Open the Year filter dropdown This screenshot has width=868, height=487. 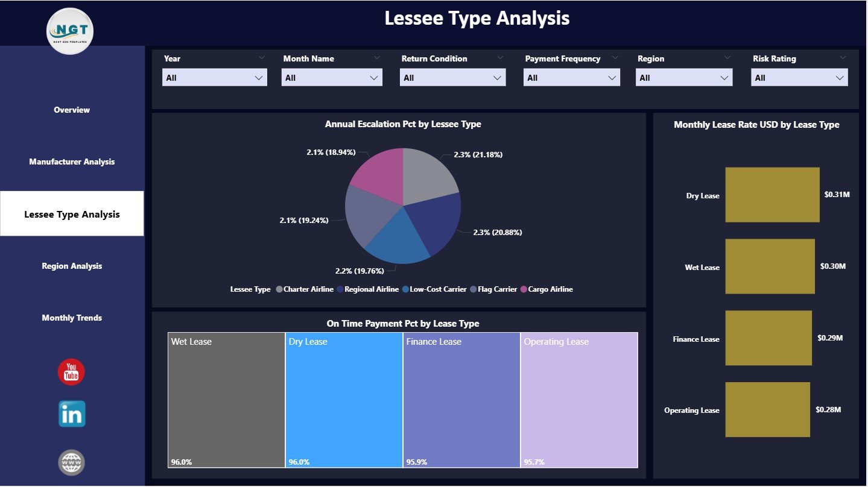click(260, 77)
